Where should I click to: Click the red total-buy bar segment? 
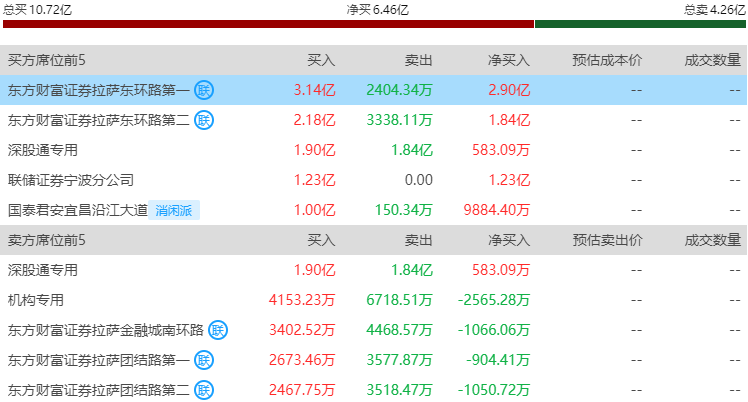pos(268,24)
